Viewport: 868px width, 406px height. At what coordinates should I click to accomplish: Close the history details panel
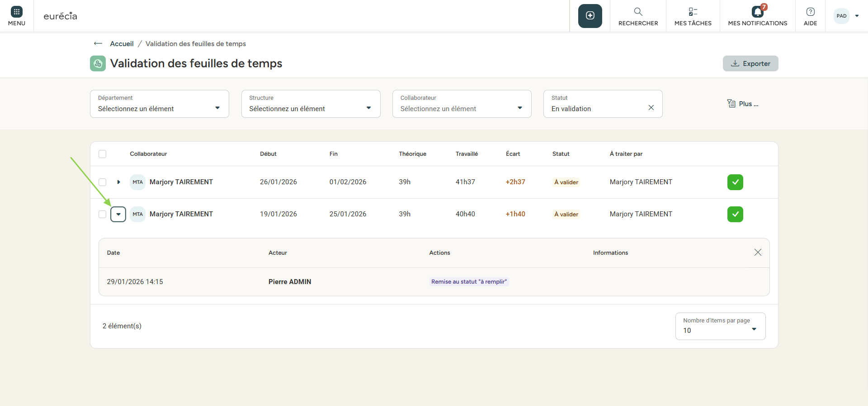[x=758, y=252]
